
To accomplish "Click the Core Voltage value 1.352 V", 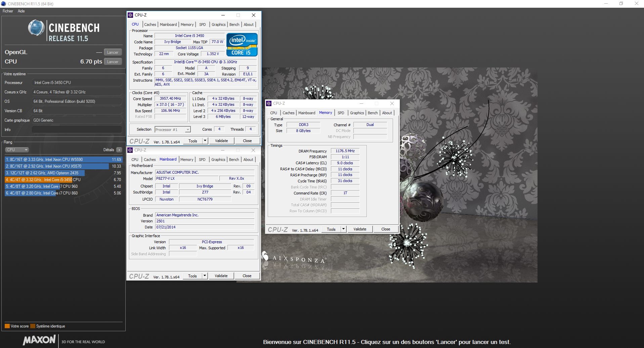I will 213,54.
